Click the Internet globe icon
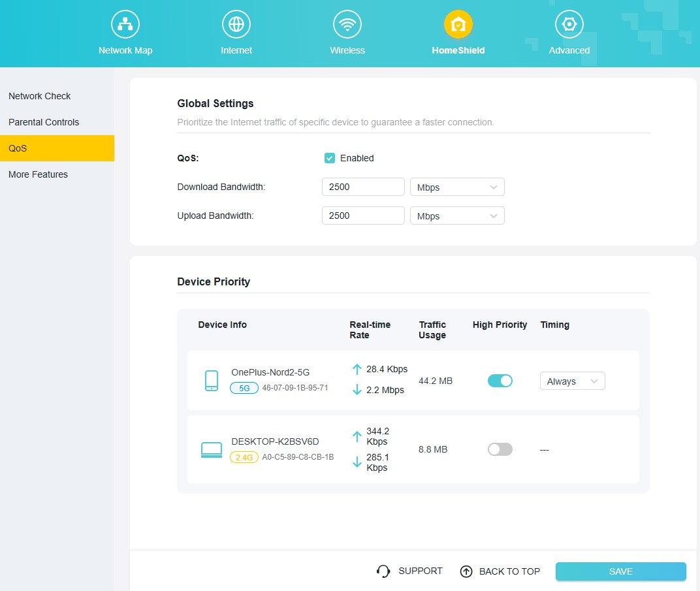700x591 pixels. tap(236, 25)
